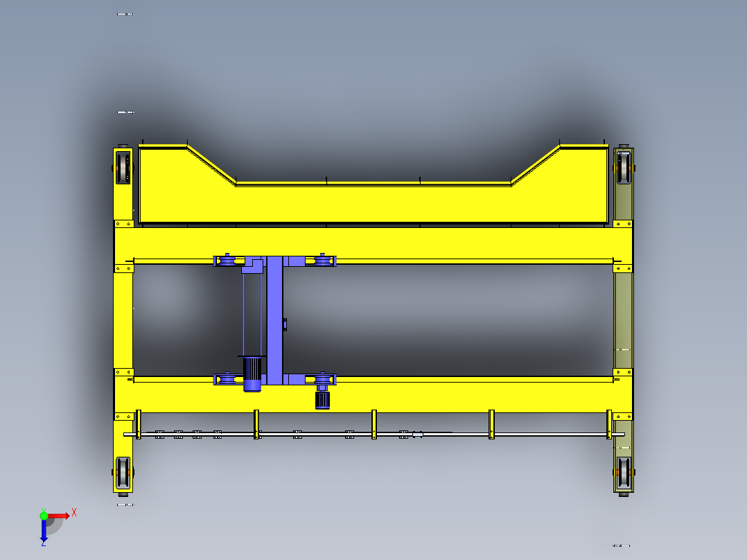Image resolution: width=747 pixels, height=560 pixels.
Task: Select the olive right end carriage
Action: [x=623, y=320]
